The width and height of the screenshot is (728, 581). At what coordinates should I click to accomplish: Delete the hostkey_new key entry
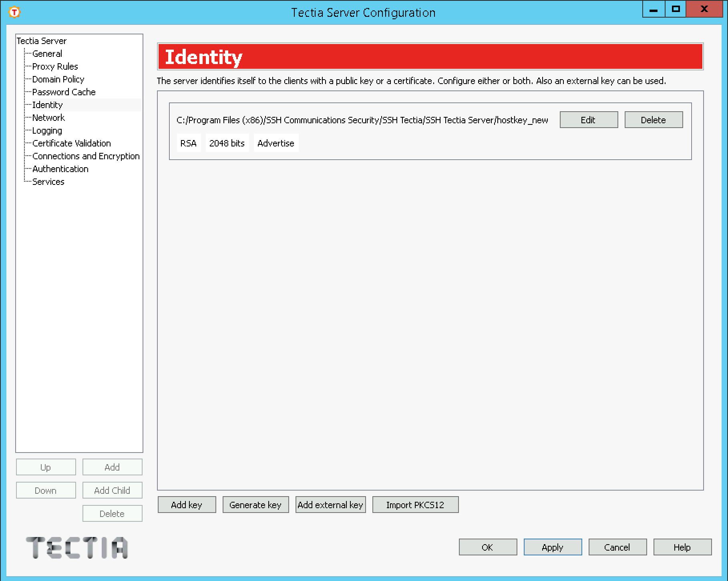(653, 120)
